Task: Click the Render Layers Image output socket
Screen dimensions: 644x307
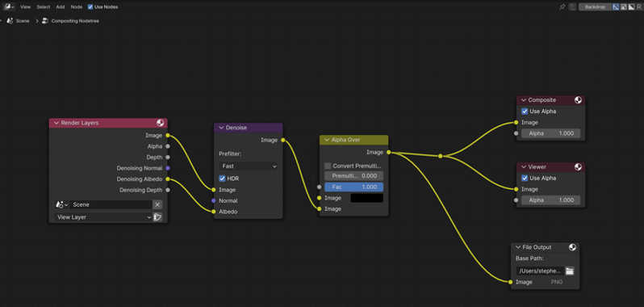Action: (168, 135)
